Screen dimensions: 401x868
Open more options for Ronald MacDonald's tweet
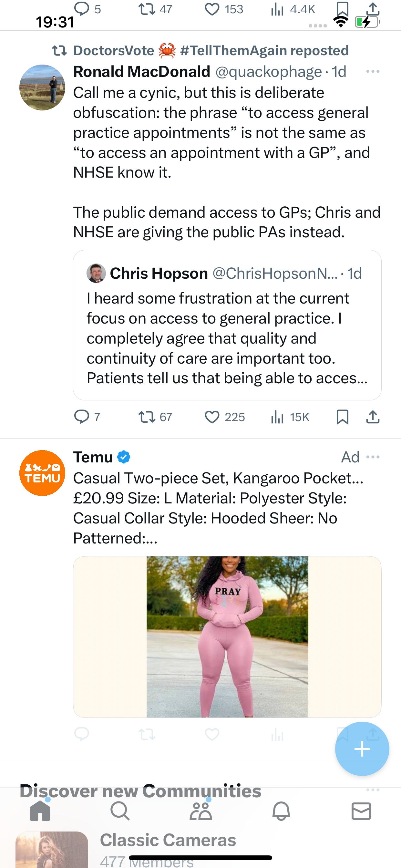tap(373, 71)
